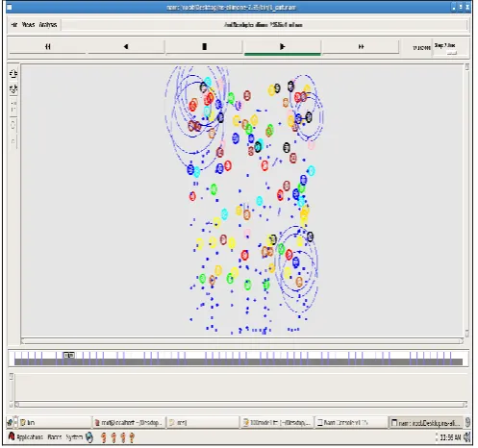The height and width of the screenshot is (448, 478).
Task: Launch the web browser globe icon
Action: pos(89,437)
